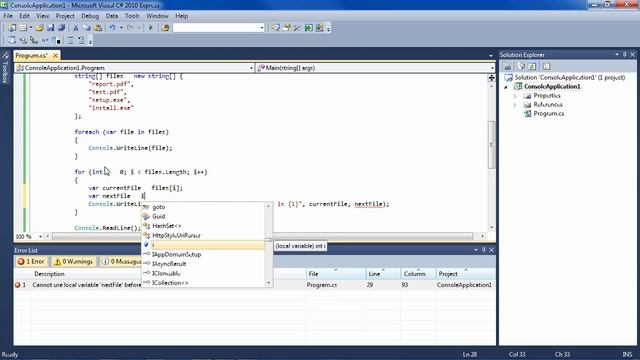The width and height of the screenshot is (640, 360).
Task: Click the Open File toolbar icon
Action: [39, 28]
